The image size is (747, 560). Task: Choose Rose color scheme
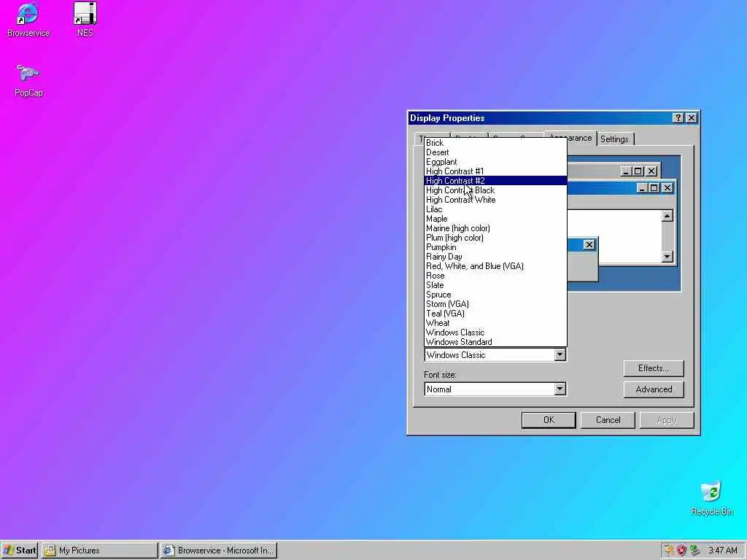[495, 276]
